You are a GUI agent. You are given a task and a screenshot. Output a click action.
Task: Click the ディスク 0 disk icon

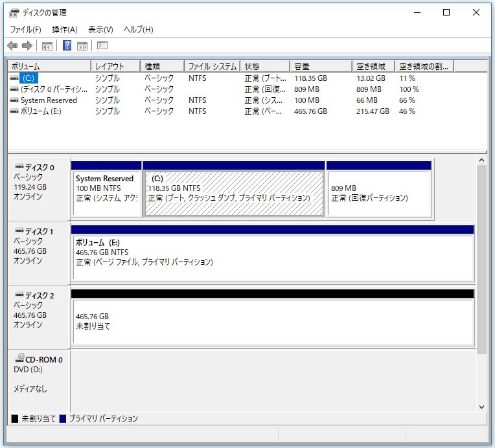[x=19, y=166]
